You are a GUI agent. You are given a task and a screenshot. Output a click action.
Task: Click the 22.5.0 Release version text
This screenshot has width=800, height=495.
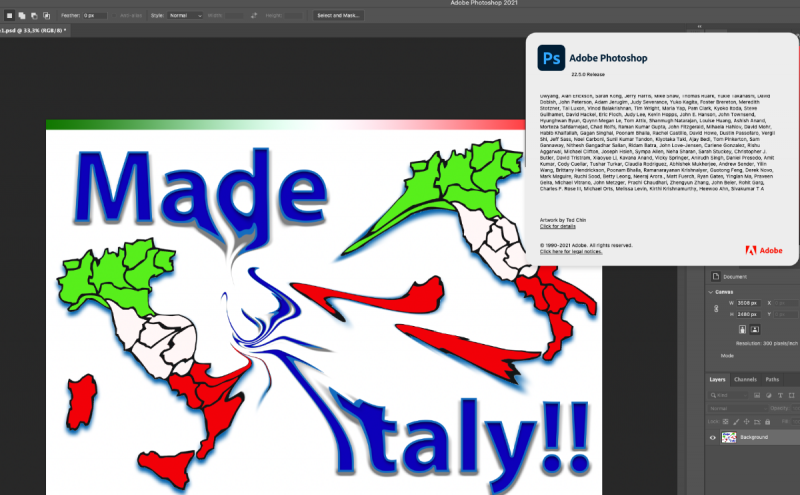coord(588,75)
